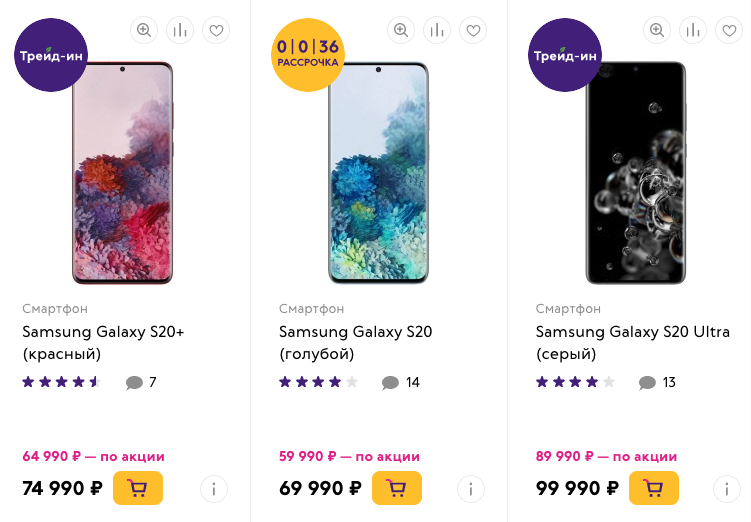Viewport: 751px width, 522px height.
Task: Add red Galaxy S20+ to favorites
Action: click(216, 30)
